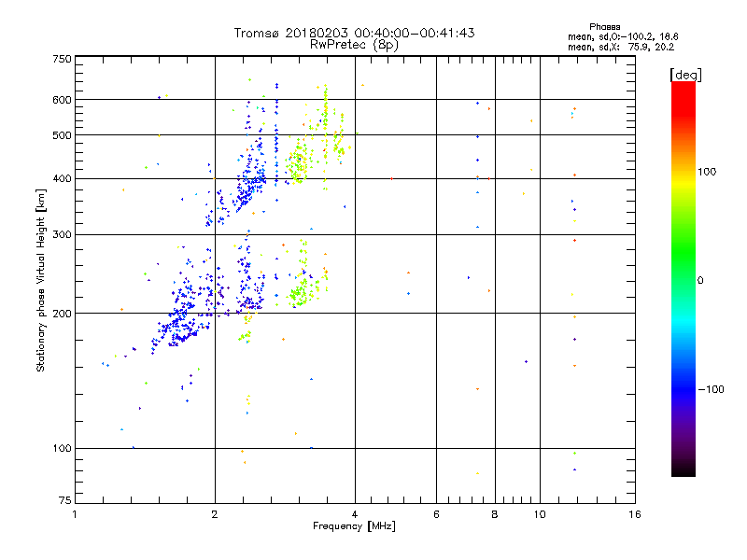Click colorbar tick label '0'
This screenshot has height=560, width=747.
click(x=700, y=281)
